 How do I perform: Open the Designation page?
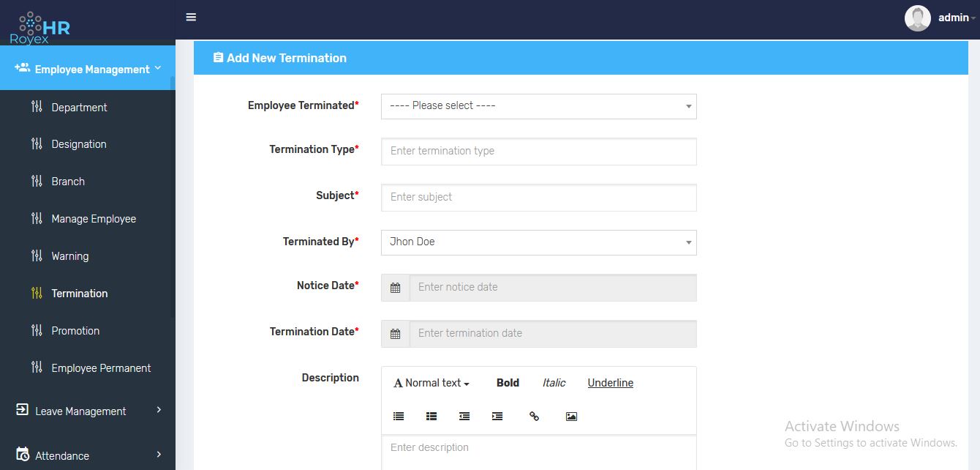[79, 143]
